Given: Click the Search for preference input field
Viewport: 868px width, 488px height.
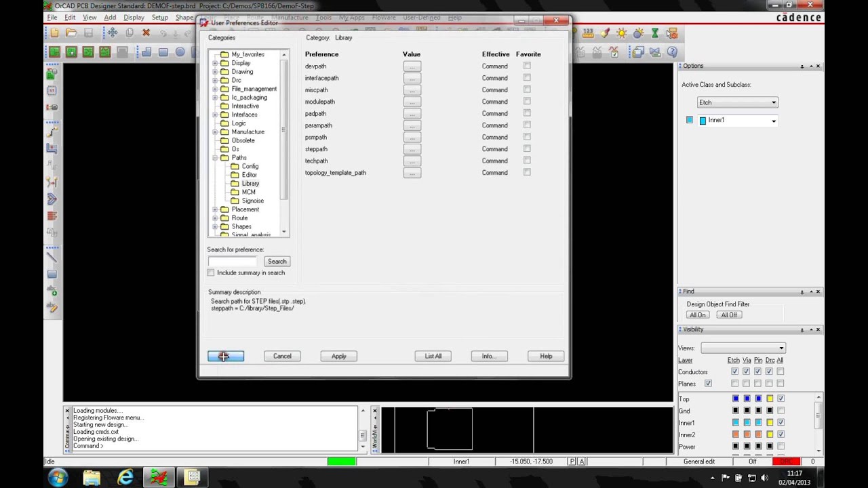Looking at the screenshot, I should [233, 261].
